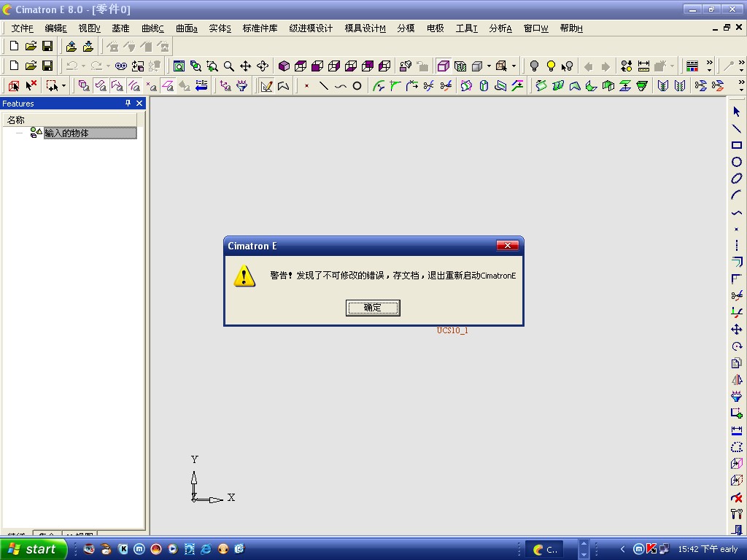The image size is (747, 560).
Task: Switch to the solid purple isometric view cube
Action: [284, 66]
